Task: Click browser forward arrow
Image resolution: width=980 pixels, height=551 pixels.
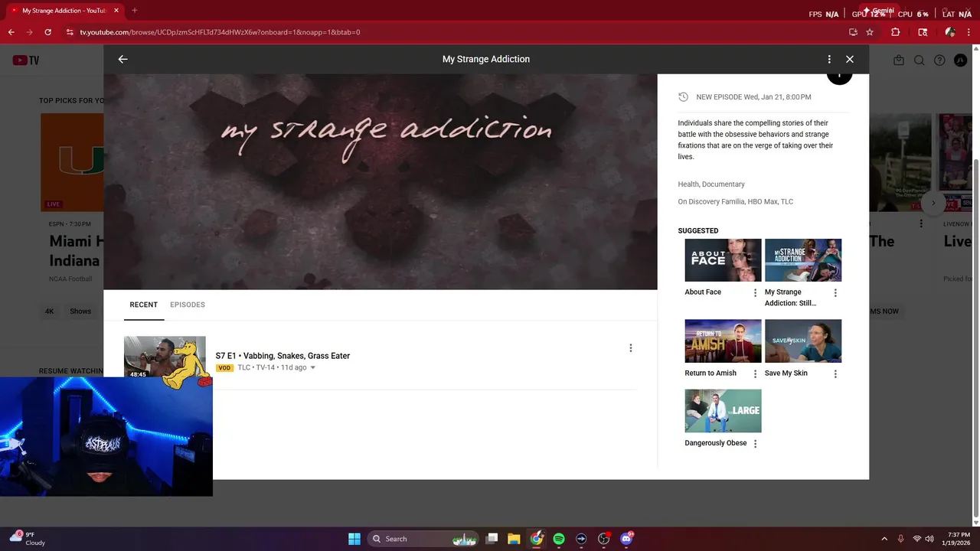Action: pyautogui.click(x=29, y=32)
